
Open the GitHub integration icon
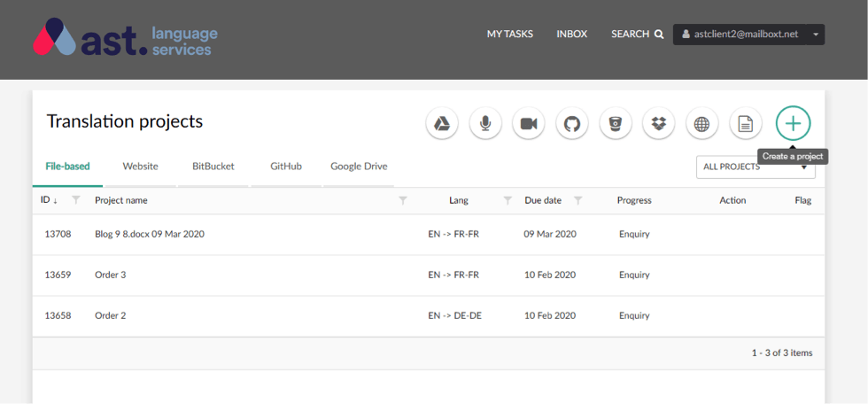click(x=572, y=123)
